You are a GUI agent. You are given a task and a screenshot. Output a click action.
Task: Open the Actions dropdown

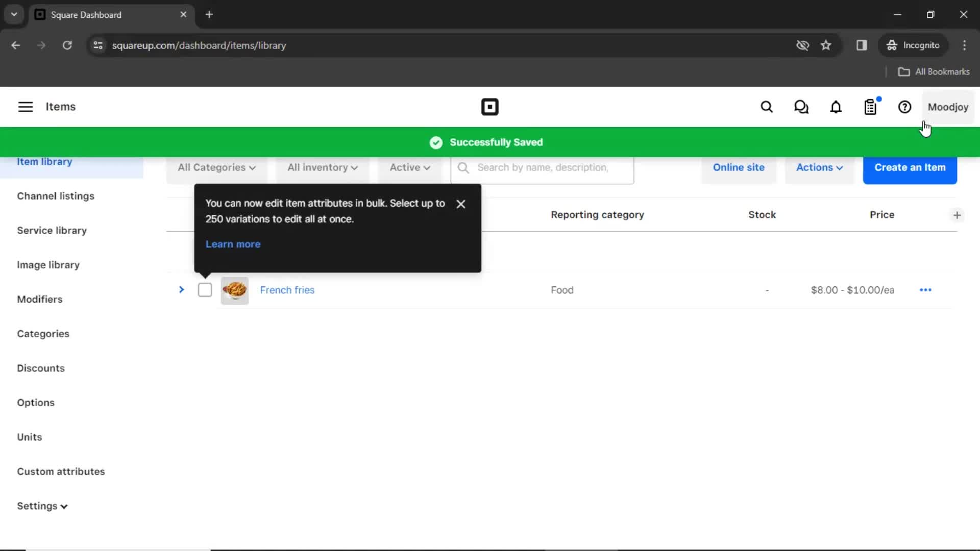(819, 167)
